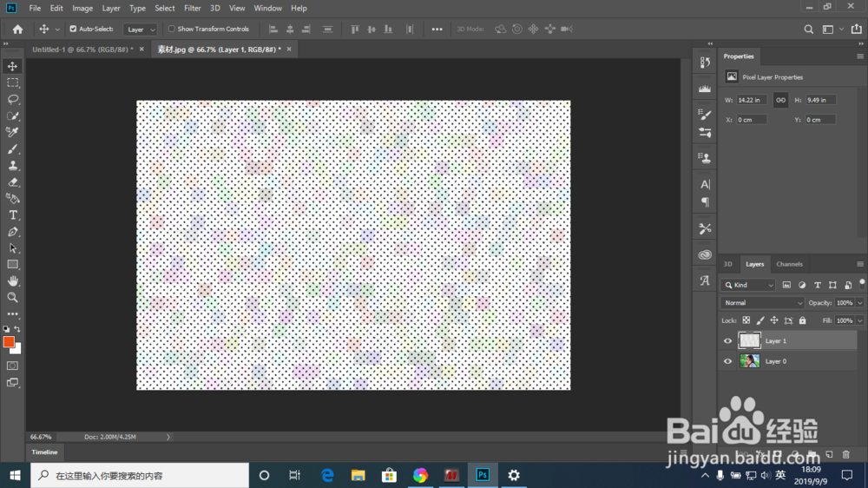Screen dimensions: 868x488
Task: Switch to the Channels tab
Action: pos(789,264)
